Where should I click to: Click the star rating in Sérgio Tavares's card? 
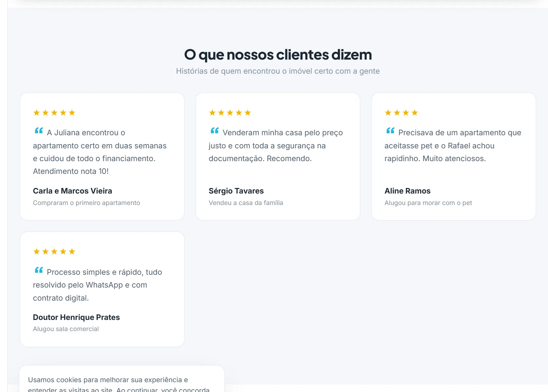230,113
